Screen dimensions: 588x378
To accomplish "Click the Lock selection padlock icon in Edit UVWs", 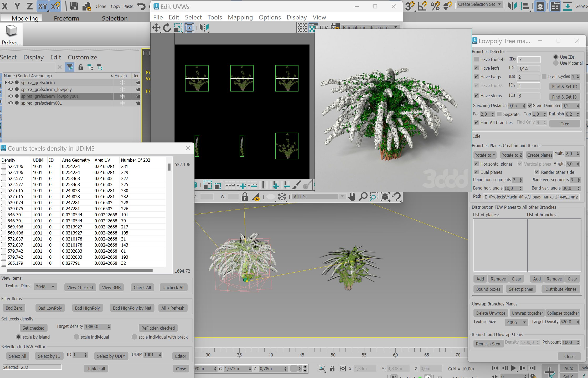I will 245,197.
